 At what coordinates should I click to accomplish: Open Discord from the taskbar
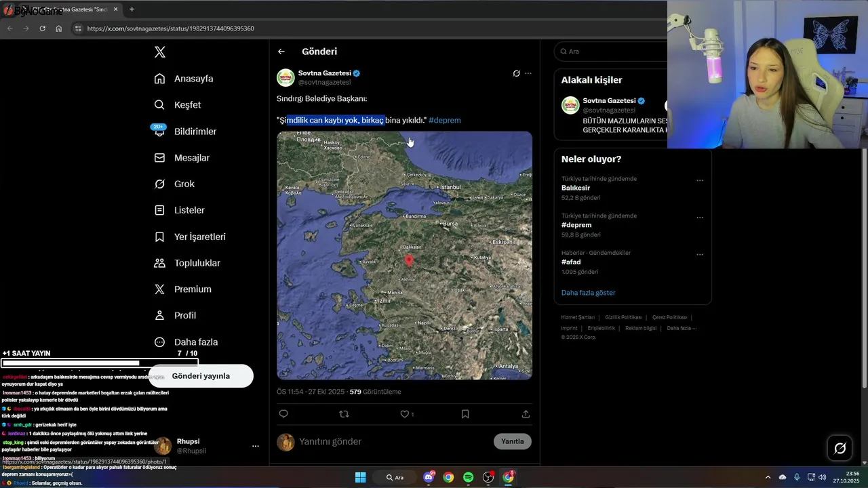[x=429, y=477]
